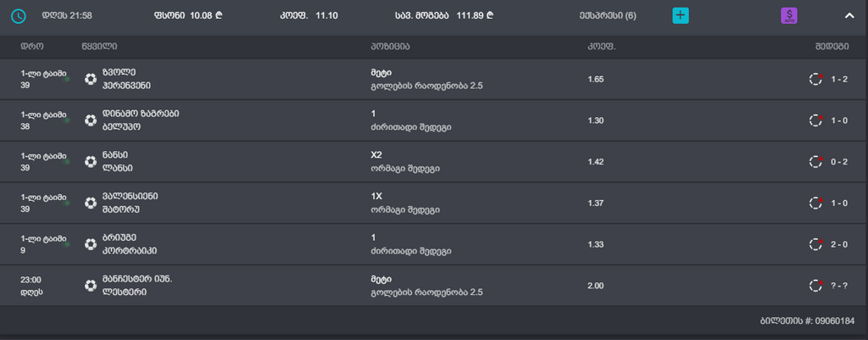
Task: Click the purple cashout dollar icon
Action: tap(789, 16)
